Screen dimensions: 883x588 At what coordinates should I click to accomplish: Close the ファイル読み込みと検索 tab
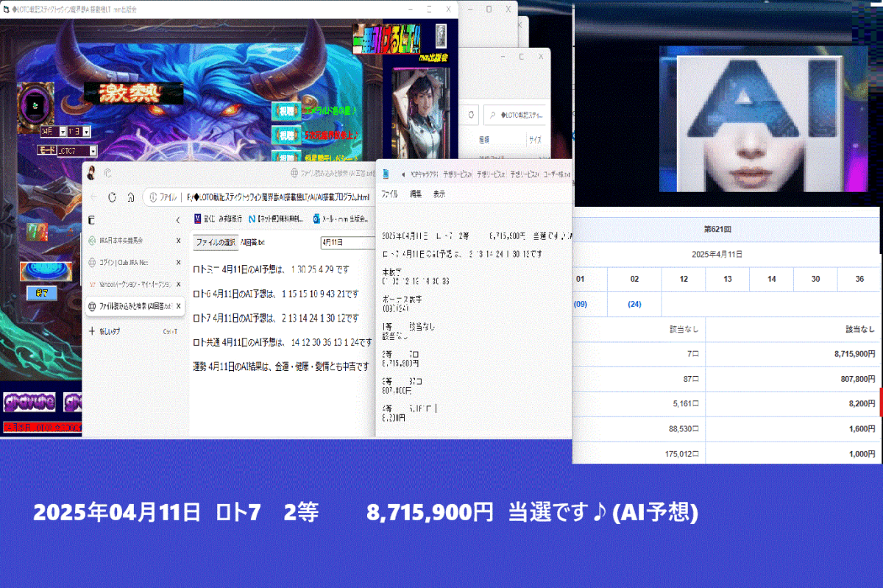pos(178,306)
